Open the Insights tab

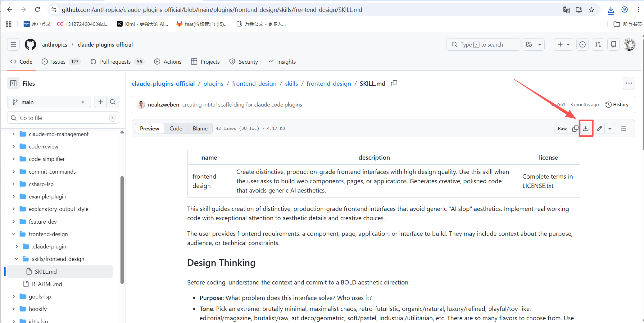282,61
